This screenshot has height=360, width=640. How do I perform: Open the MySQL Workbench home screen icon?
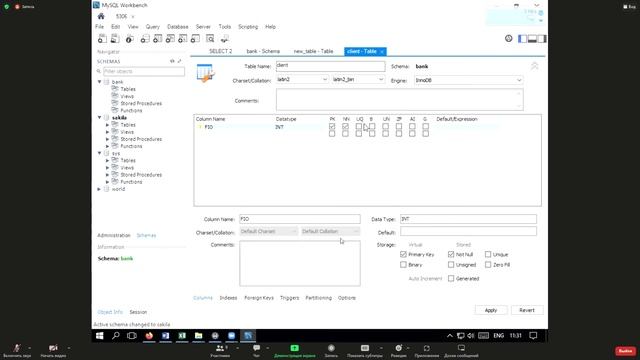[x=101, y=16]
